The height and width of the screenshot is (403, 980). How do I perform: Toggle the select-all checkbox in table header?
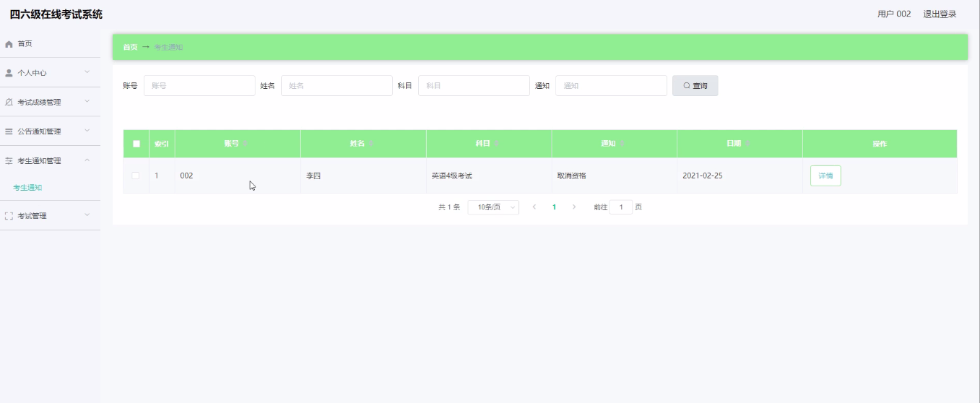coord(136,144)
